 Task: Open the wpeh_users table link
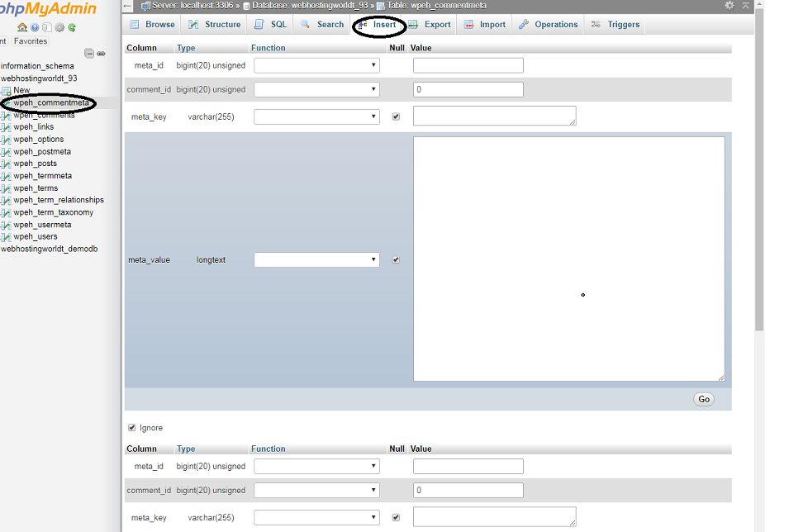point(36,236)
